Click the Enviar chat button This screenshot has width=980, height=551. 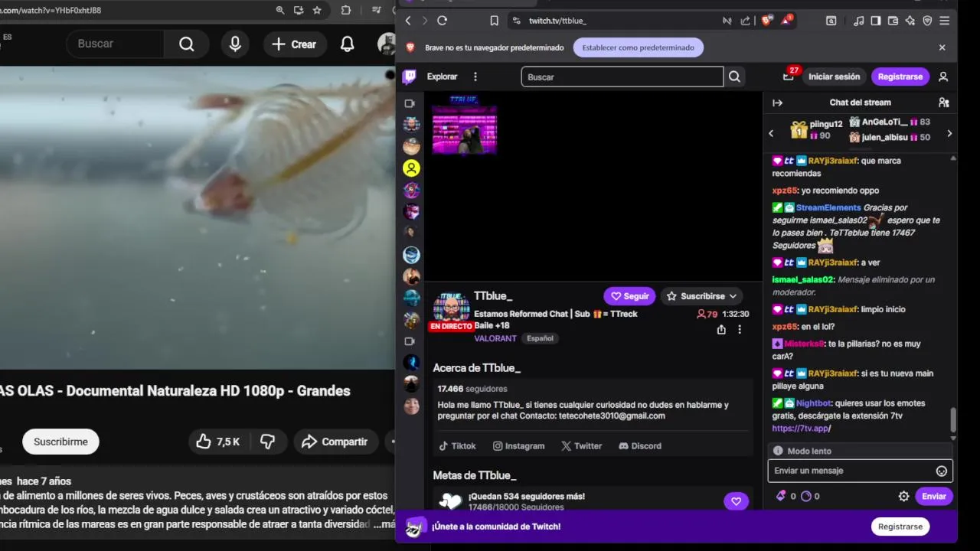(x=934, y=496)
